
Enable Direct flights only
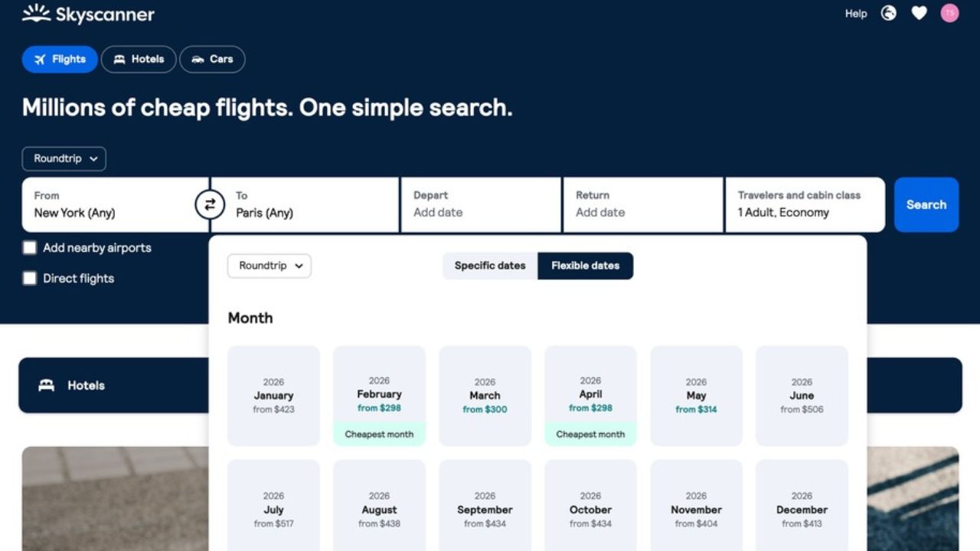[x=29, y=278]
